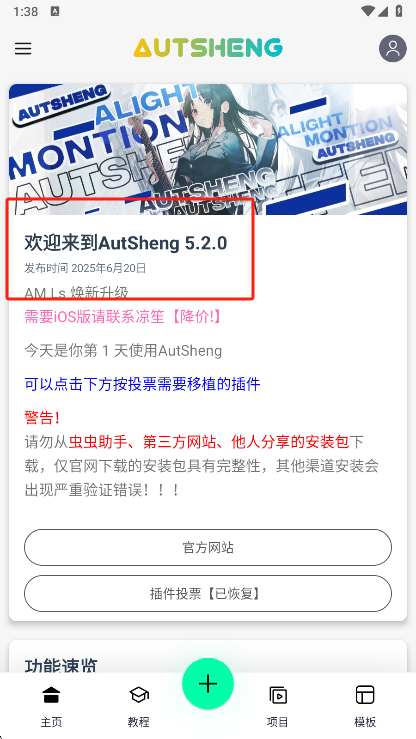Tap the blue plugin voting hint text
Image resolution: width=416 pixels, height=739 pixels.
pos(142,384)
